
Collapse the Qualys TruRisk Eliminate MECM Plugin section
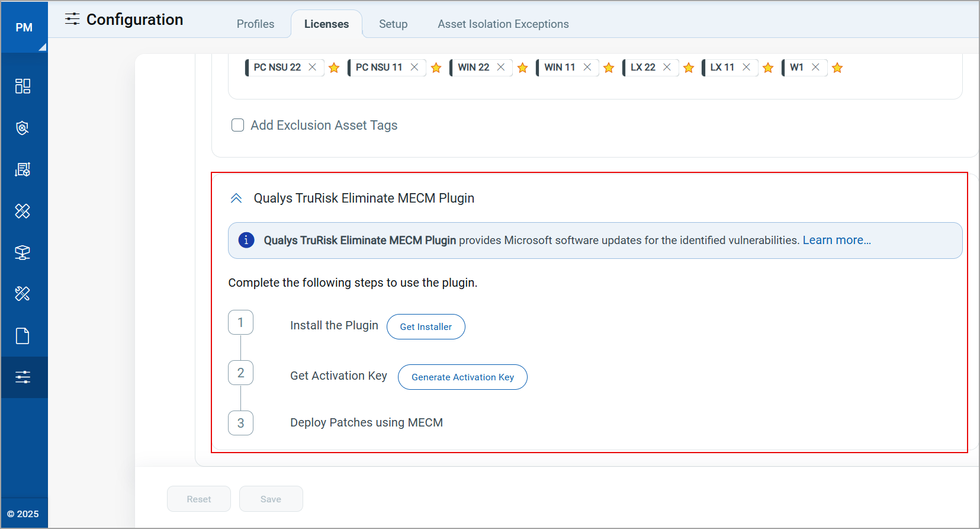click(x=236, y=198)
